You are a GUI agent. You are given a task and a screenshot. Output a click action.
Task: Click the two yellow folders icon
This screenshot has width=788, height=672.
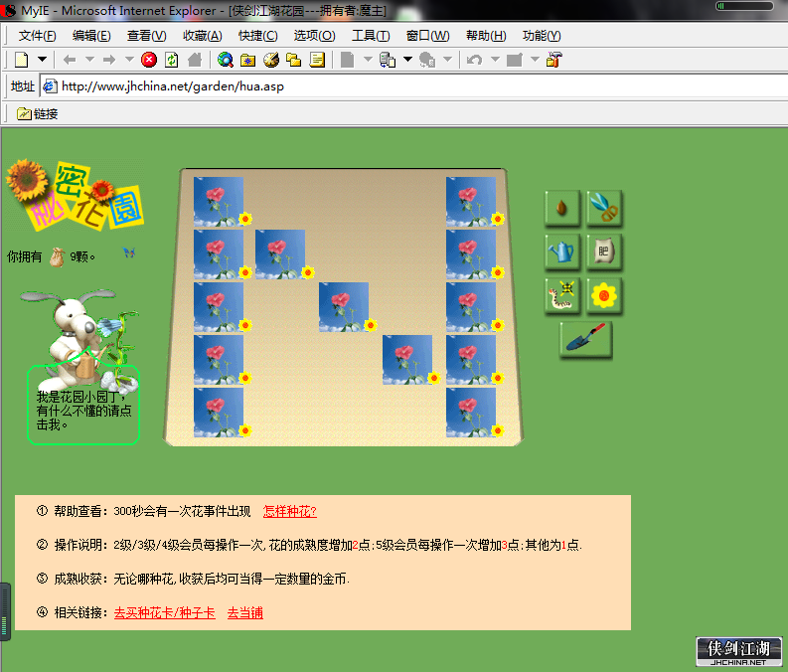point(293,60)
